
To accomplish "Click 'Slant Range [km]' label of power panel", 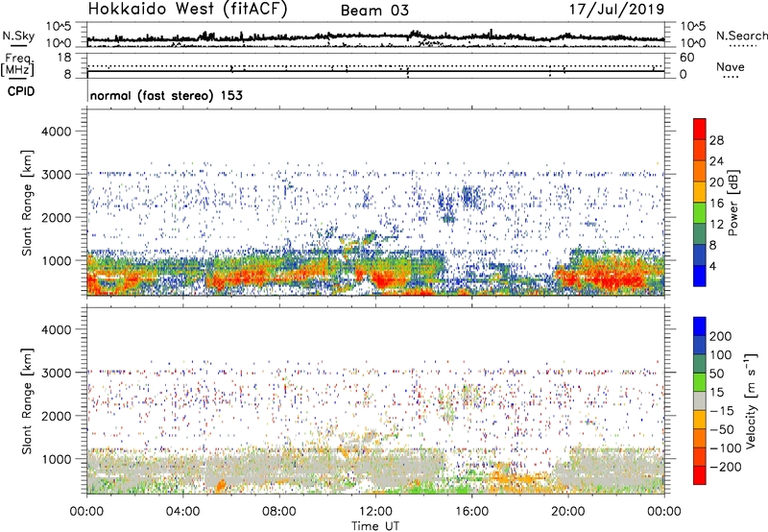I will (27, 203).
